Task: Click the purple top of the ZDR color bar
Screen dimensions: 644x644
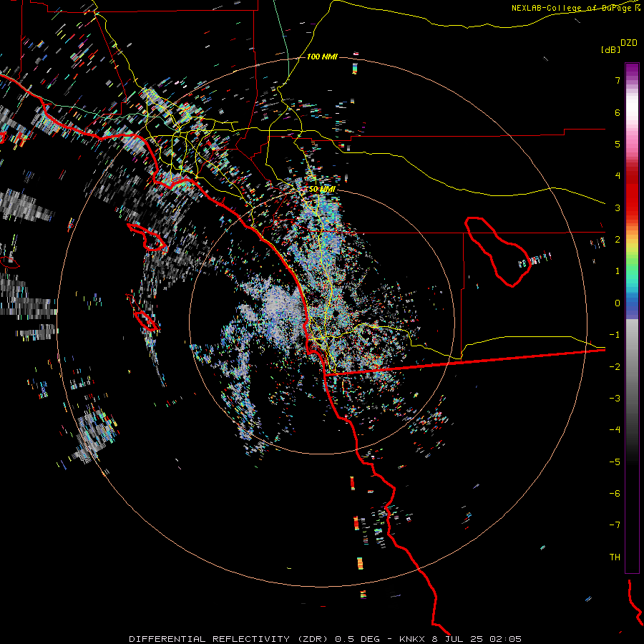Action: pos(632,70)
